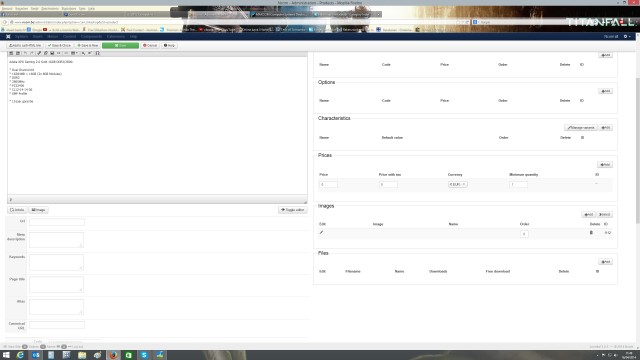Click the Cancel button
The width and height of the screenshot is (640, 360).
(x=150, y=45)
